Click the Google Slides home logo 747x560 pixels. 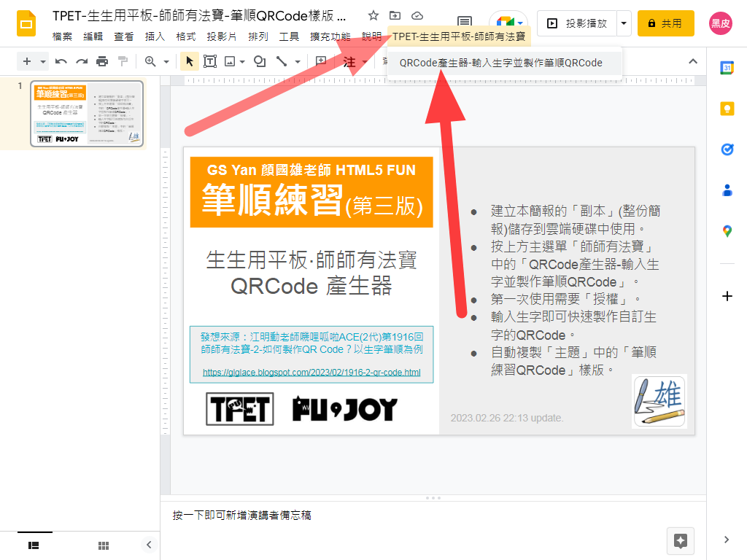tap(26, 23)
